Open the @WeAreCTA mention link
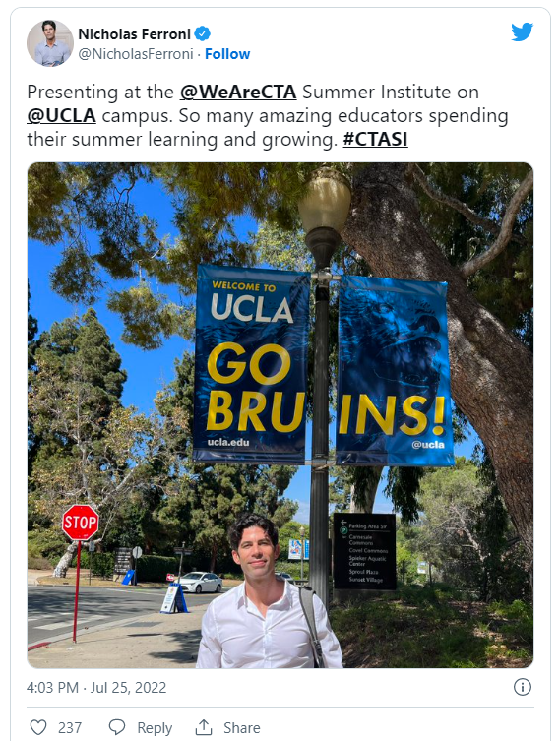This screenshot has width=560, height=741. click(x=238, y=92)
